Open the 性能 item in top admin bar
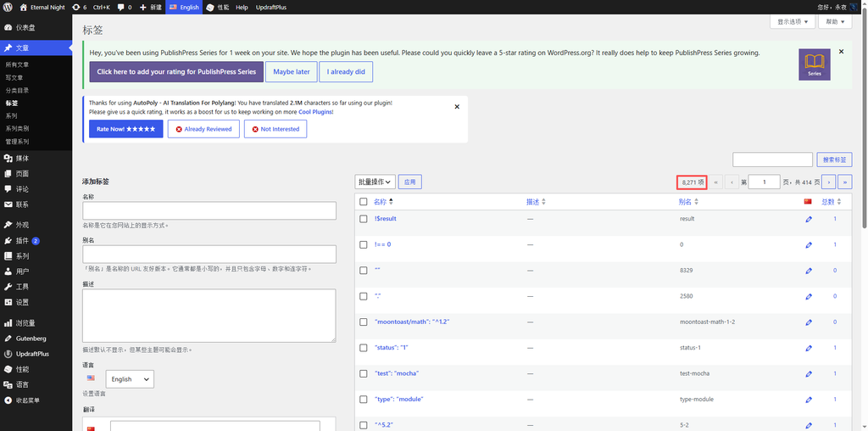 tap(218, 7)
